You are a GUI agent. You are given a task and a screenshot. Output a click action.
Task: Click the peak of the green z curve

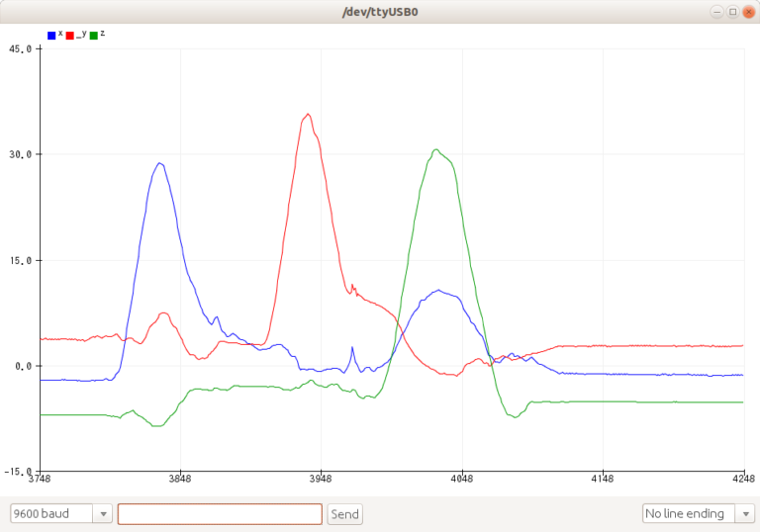436,150
